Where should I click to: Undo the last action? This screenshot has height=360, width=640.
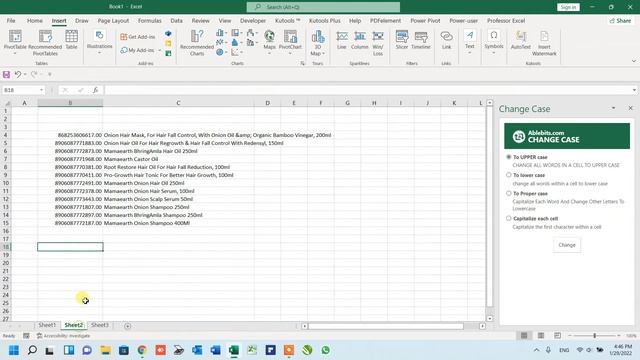pos(18,74)
